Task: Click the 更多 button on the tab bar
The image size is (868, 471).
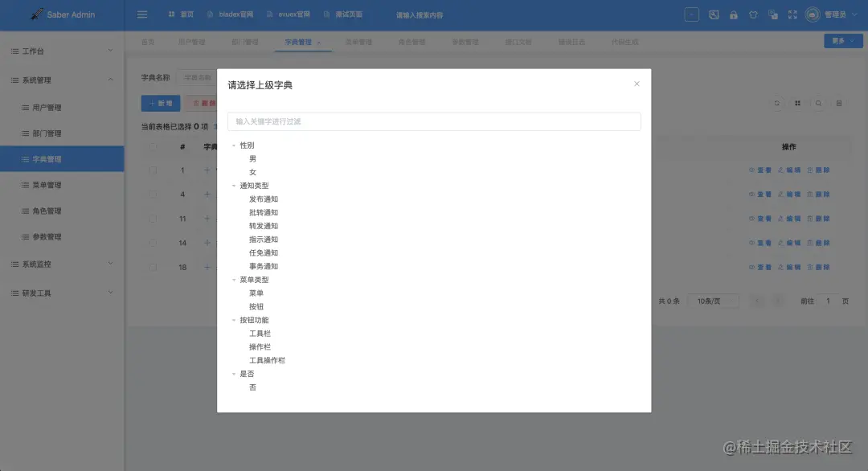Action: click(842, 40)
